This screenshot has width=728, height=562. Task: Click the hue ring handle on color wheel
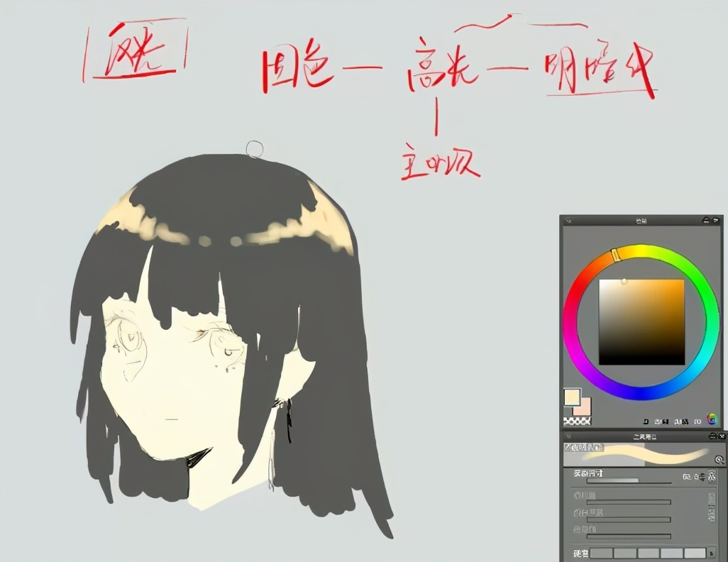pos(615,253)
